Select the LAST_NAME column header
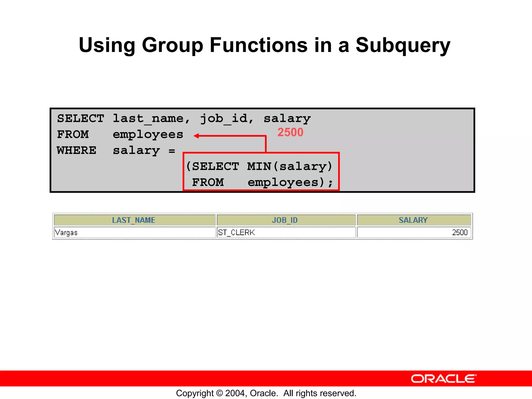This screenshot has width=532, height=399. tap(134, 220)
